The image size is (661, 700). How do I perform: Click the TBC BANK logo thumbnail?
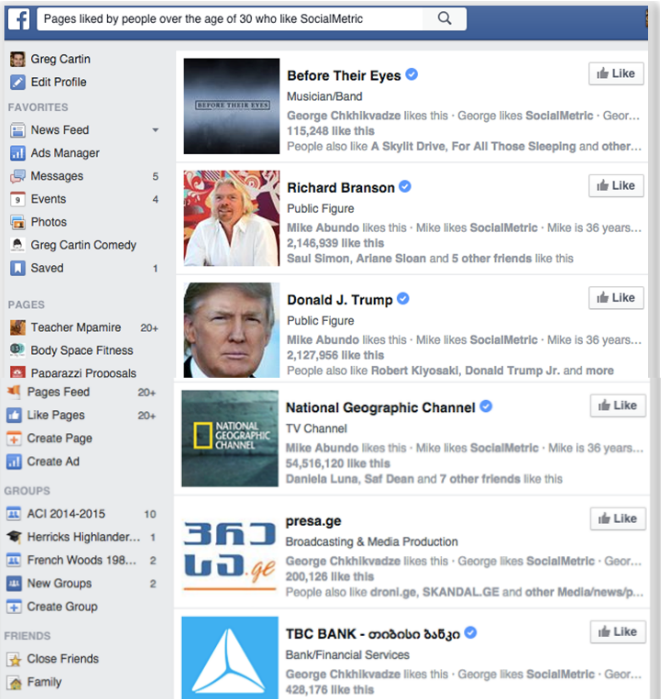point(230,658)
